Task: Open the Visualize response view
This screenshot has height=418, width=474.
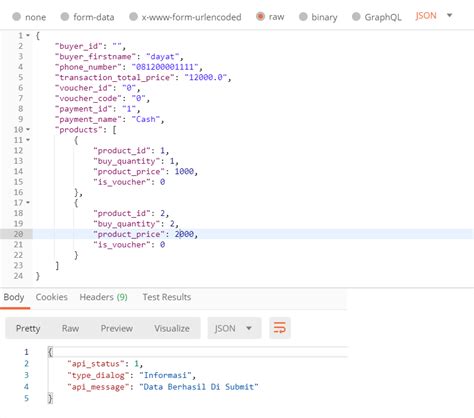Action: tap(172, 328)
